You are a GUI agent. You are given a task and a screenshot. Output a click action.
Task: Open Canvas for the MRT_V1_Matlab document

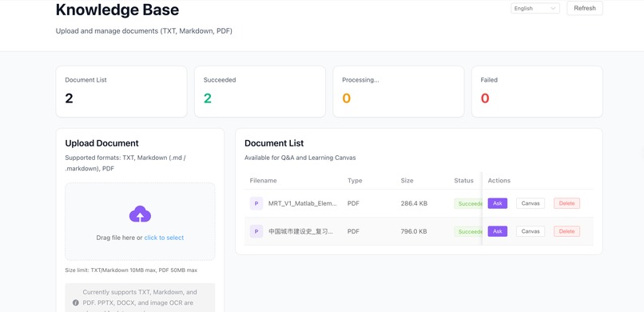tap(531, 203)
